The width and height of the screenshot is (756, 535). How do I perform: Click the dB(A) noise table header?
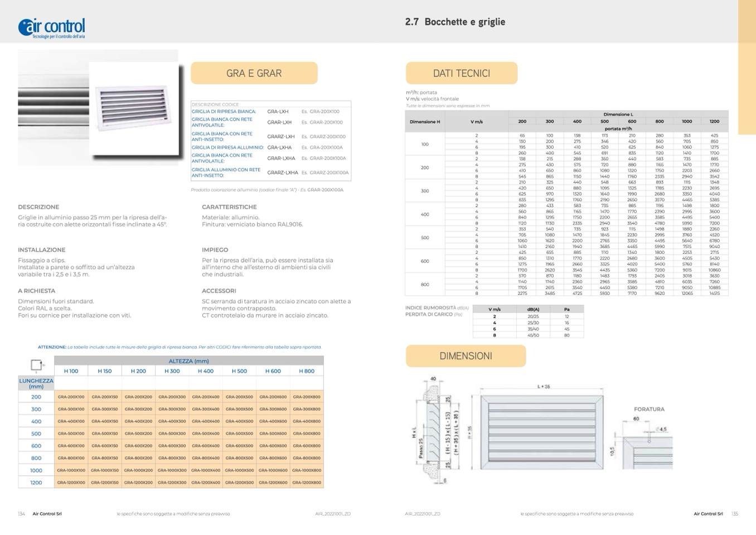coord(533,309)
